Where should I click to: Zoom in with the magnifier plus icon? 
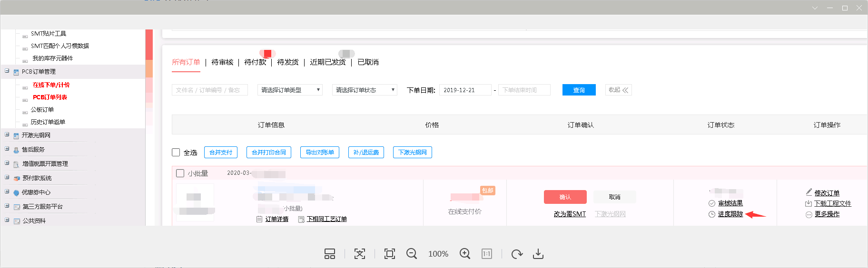(465, 254)
